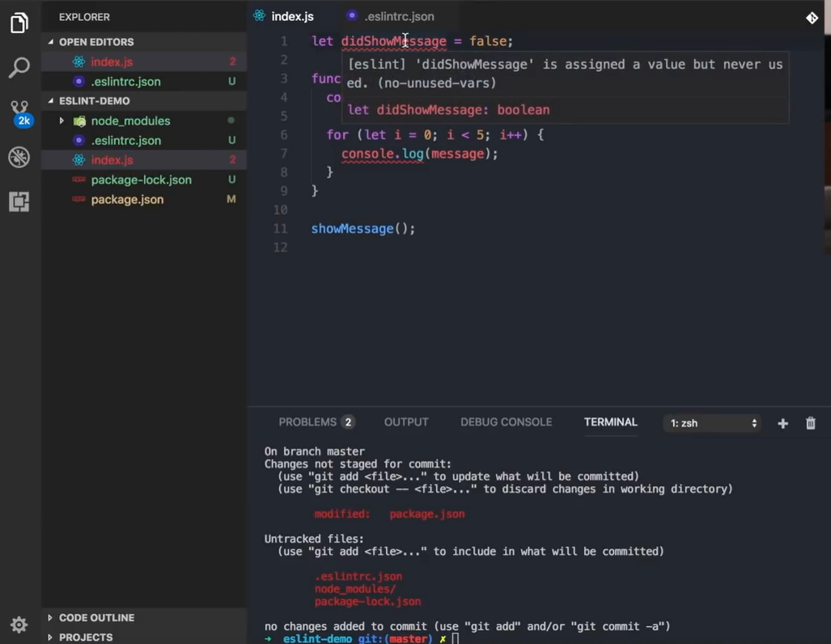Open the Debug view icon
Viewport: 831px width, 644px height.
pos(19,157)
